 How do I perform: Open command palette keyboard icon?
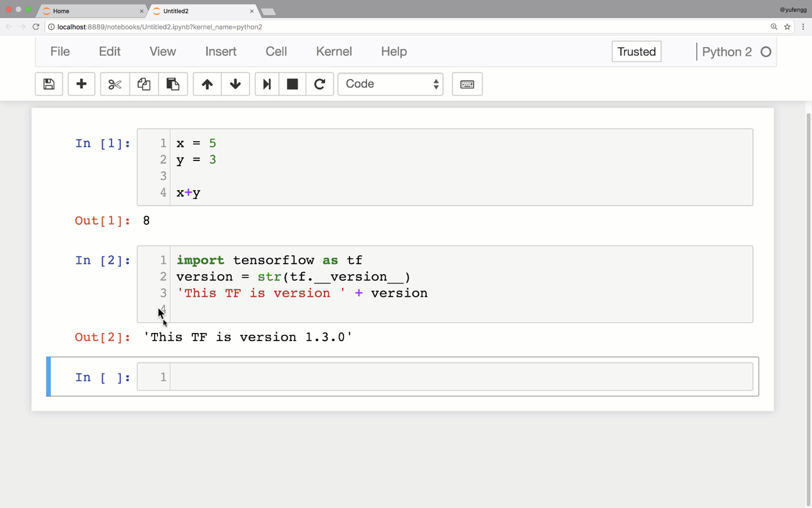click(x=467, y=84)
